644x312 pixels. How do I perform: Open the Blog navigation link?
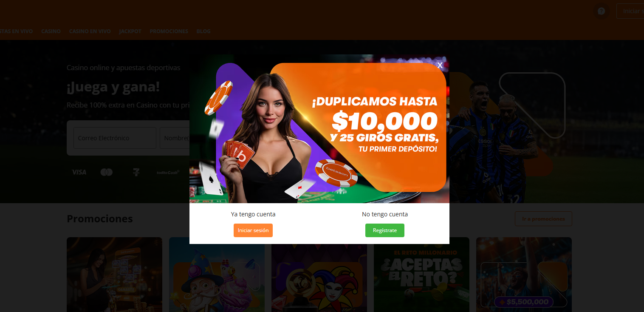[x=203, y=31]
